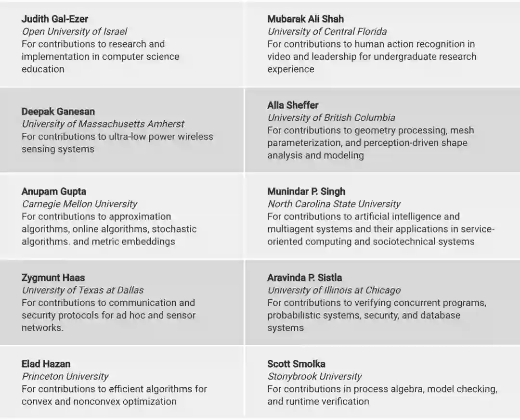Screen dimensions: 520x420
Task: Select University of Texas at Dallas text
Action: point(82,290)
